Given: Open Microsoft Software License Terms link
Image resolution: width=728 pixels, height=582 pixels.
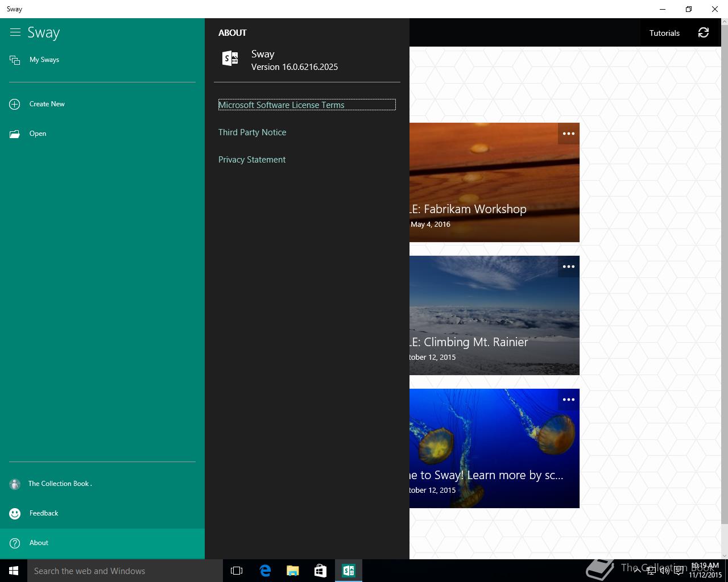Looking at the screenshot, I should (x=282, y=105).
